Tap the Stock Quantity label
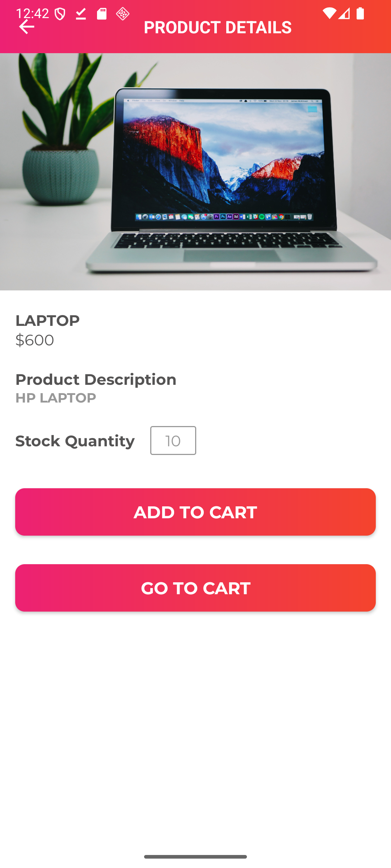The image size is (391, 868). coord(75,441)
